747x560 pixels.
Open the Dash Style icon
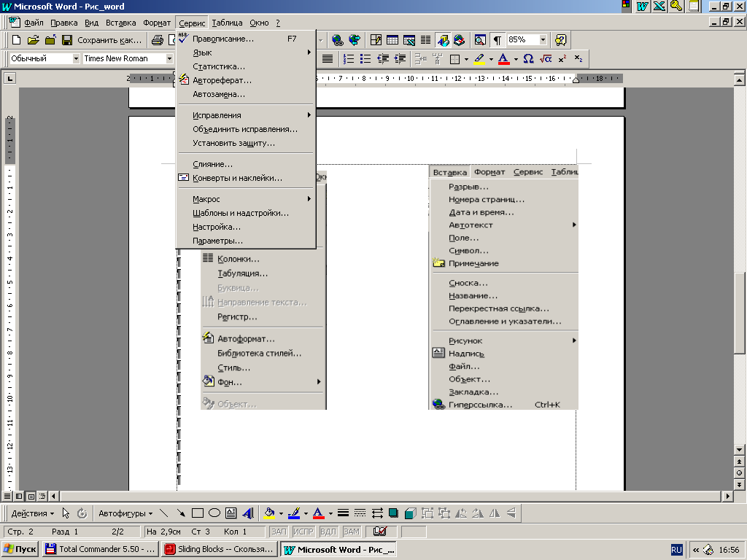tap(360, 513)
